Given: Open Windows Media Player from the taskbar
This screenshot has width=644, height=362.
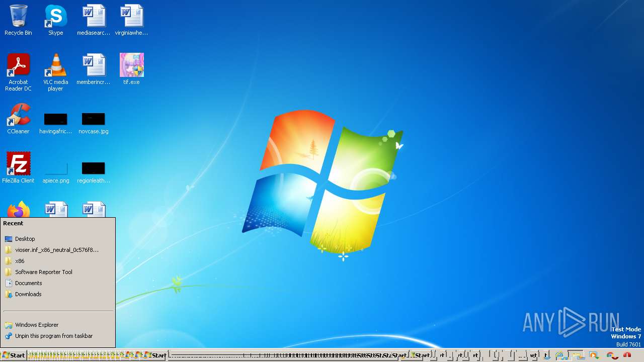Looking at the screenshot, I should pyautogui.click(x=594, y=355).
